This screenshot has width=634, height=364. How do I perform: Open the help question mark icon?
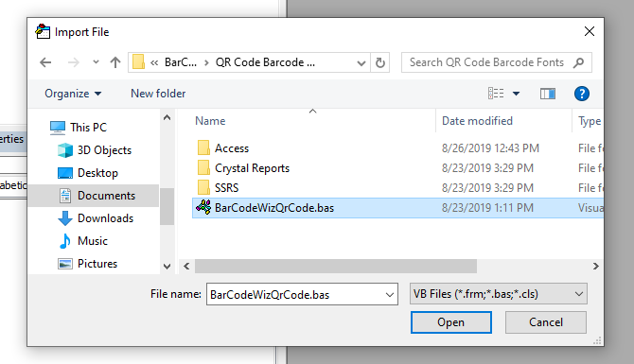pos(581,94)
